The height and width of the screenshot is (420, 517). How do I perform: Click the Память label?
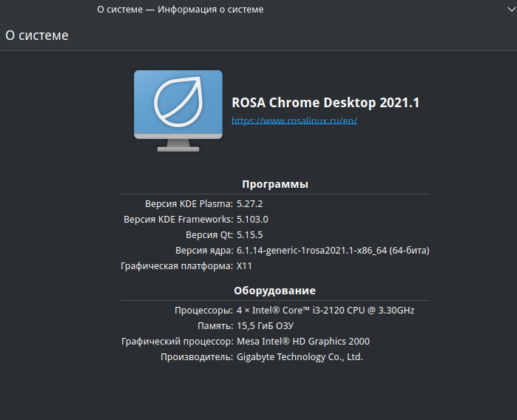(215, 326)
